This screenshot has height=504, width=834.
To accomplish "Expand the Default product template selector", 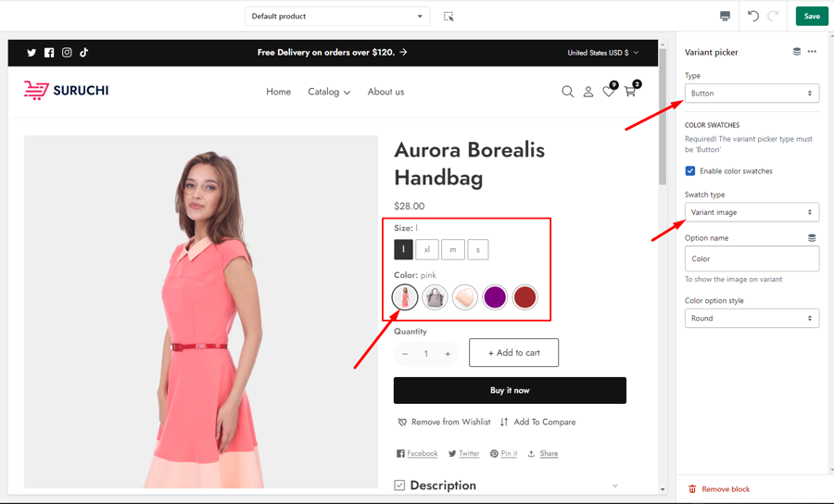I will 337,17.
